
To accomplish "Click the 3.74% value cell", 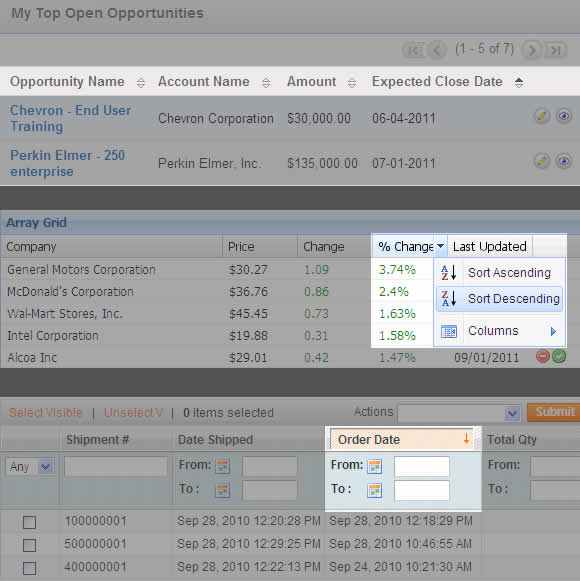I will [397, 270].
